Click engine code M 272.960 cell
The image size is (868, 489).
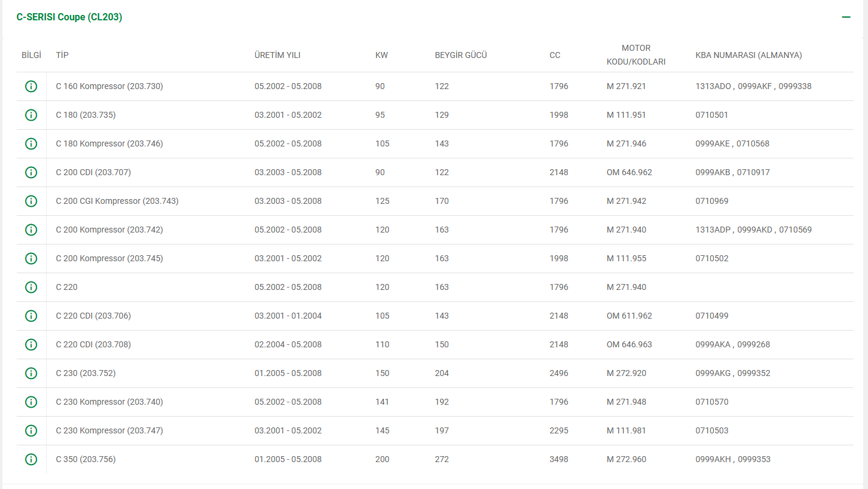click(626, 459)
